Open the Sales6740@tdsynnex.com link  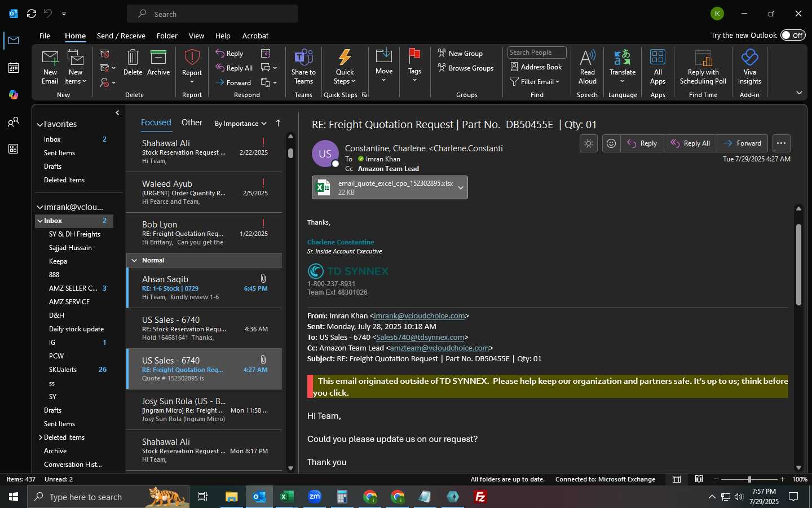(x=420, y=338)
